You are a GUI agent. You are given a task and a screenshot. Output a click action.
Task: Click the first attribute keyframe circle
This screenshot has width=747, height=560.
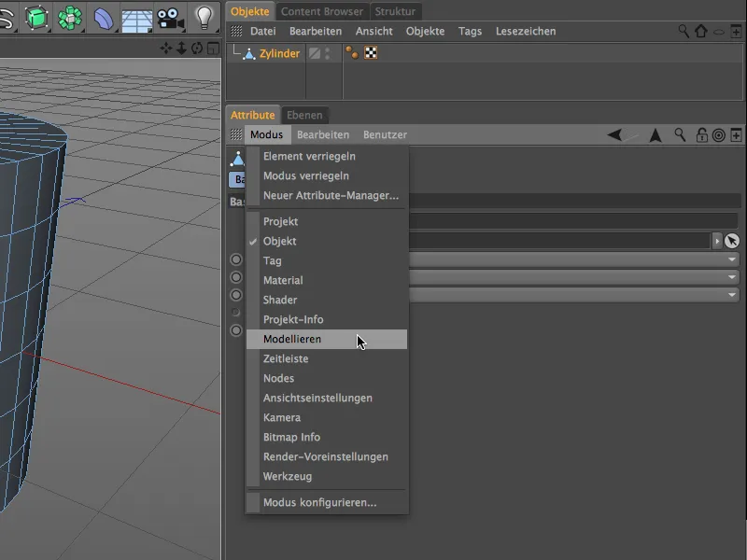[236, 259]
